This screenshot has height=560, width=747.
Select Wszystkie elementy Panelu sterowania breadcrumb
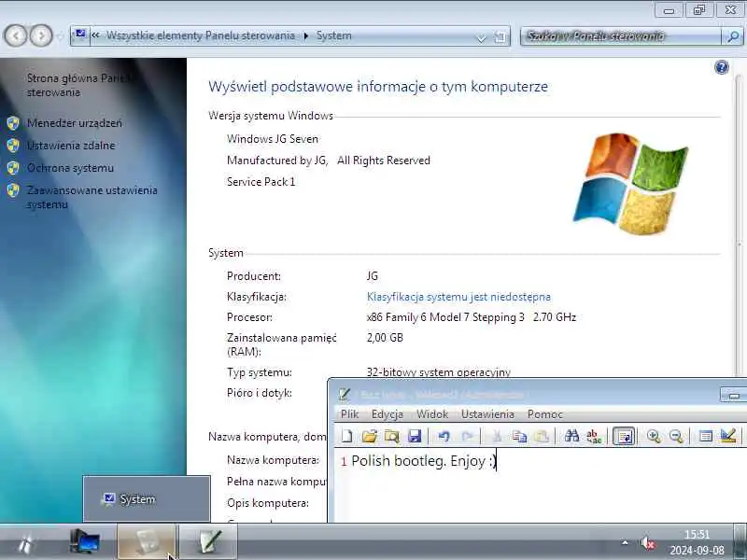(200, 35)
